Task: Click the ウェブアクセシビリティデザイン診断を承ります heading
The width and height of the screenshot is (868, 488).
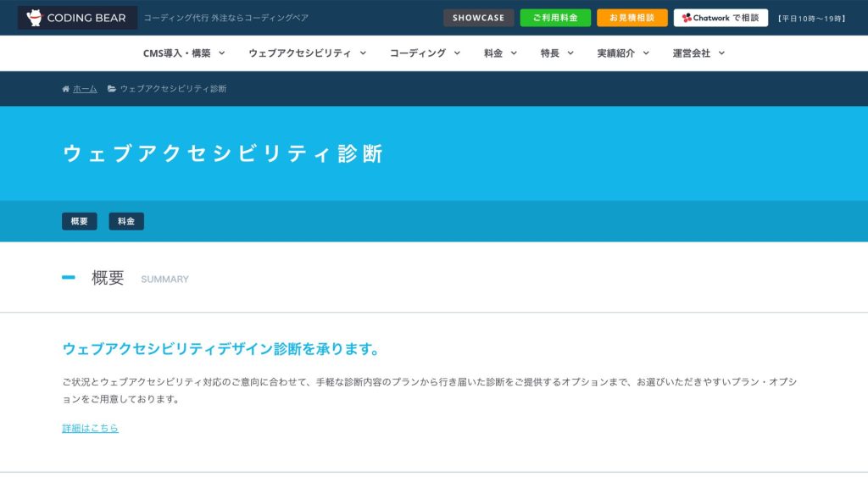Action: click(221, 349)
